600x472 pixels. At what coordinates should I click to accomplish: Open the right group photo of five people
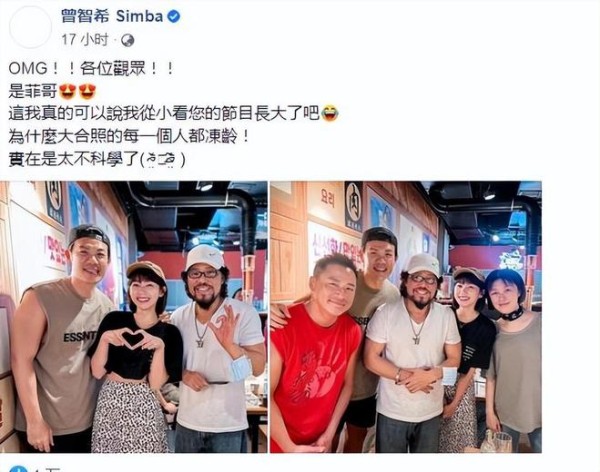[x=406, y=317]
